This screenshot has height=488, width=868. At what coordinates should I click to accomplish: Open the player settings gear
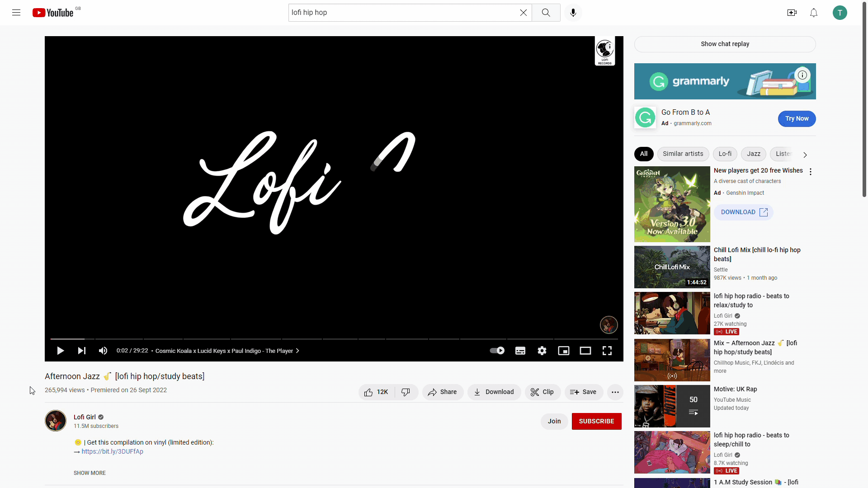point(542,351)
